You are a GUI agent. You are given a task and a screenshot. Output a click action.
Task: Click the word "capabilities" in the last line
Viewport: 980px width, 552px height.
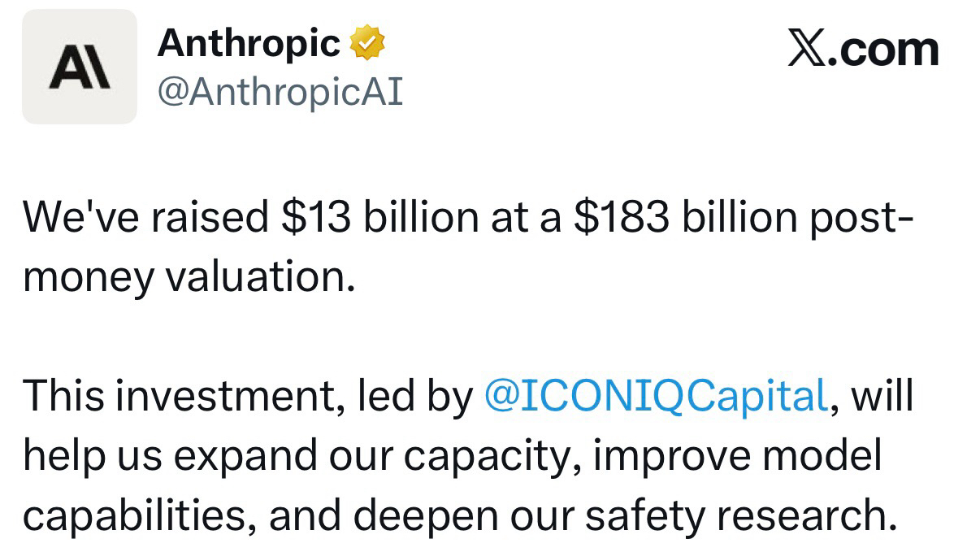[133, 516]
